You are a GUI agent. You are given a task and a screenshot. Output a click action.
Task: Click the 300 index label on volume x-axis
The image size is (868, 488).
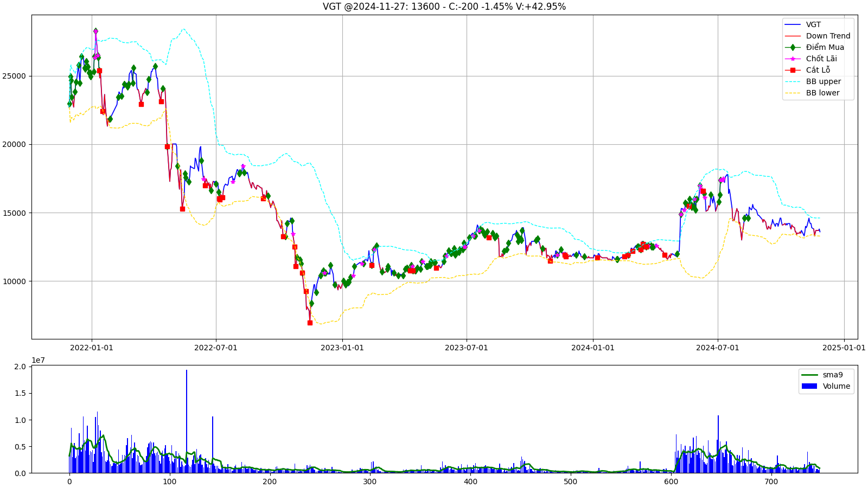click(370, 481)
